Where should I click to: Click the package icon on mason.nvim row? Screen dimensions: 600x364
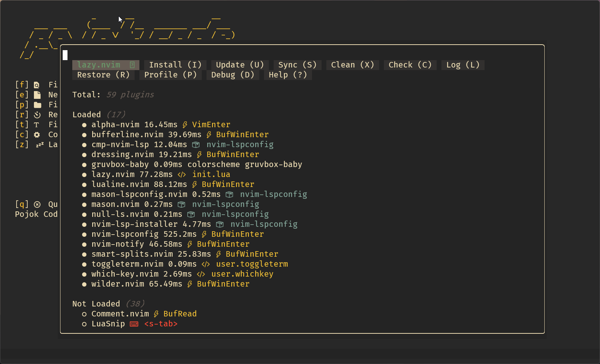click(181, 204)
